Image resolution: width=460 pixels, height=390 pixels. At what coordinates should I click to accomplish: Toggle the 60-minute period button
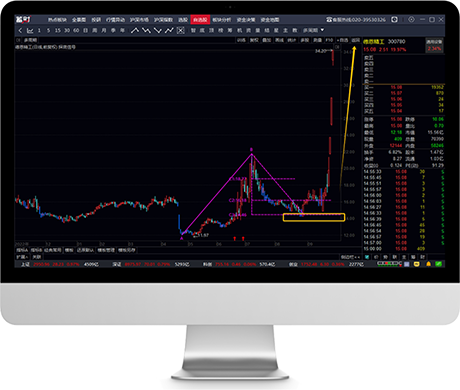(76, 30)
